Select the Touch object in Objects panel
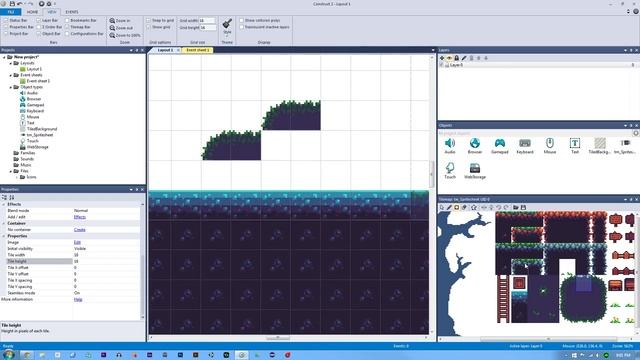The image size is (640, 360). (x=450, y=171)
